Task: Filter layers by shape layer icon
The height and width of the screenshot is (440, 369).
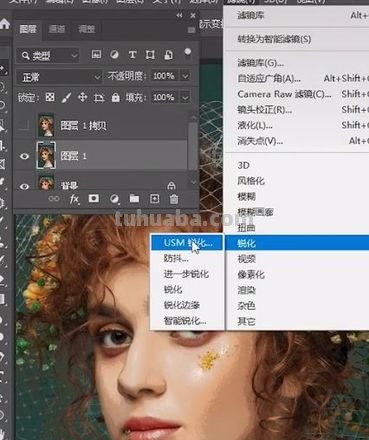Action: point(150,54)
